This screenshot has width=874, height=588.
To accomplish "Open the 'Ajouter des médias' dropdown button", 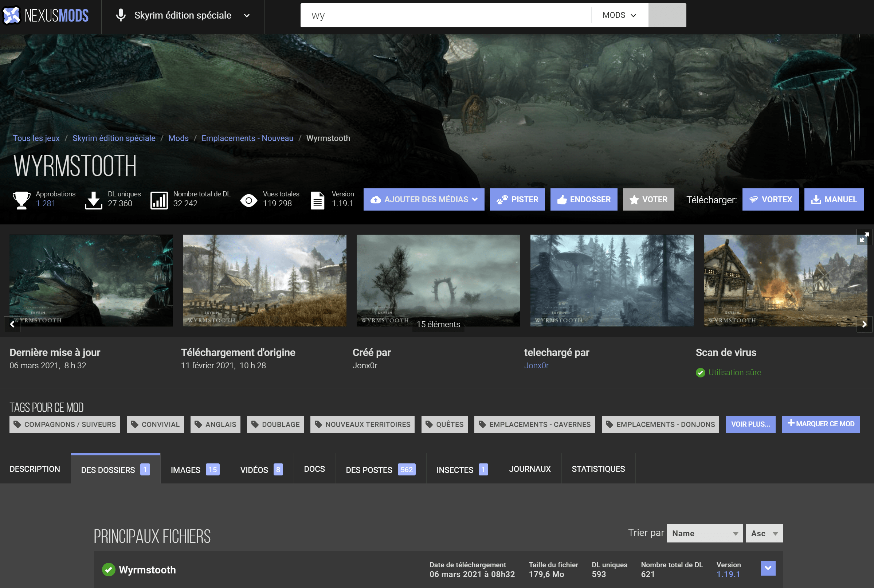I will [x=424, y=200].
